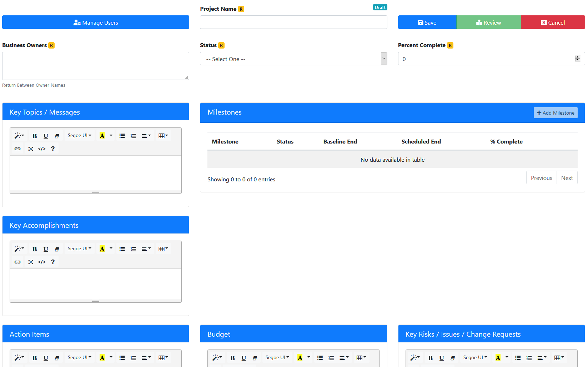
Task: Grab Key Topics editor resize handle
Action: coord(96,192)
